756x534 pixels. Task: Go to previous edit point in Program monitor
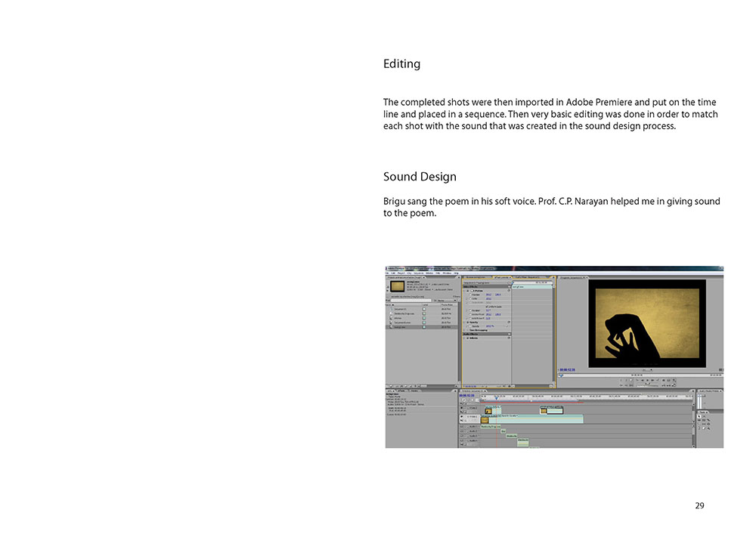[x=637, y=380]
